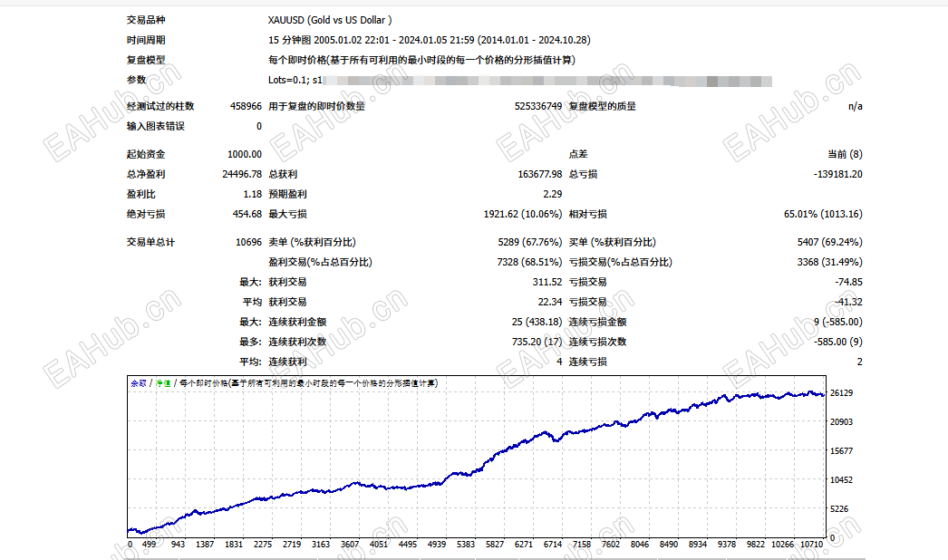Click the profit trades value 7328 (68.51%)
This screenshot has width=948, height=560.
pos(529,262)
